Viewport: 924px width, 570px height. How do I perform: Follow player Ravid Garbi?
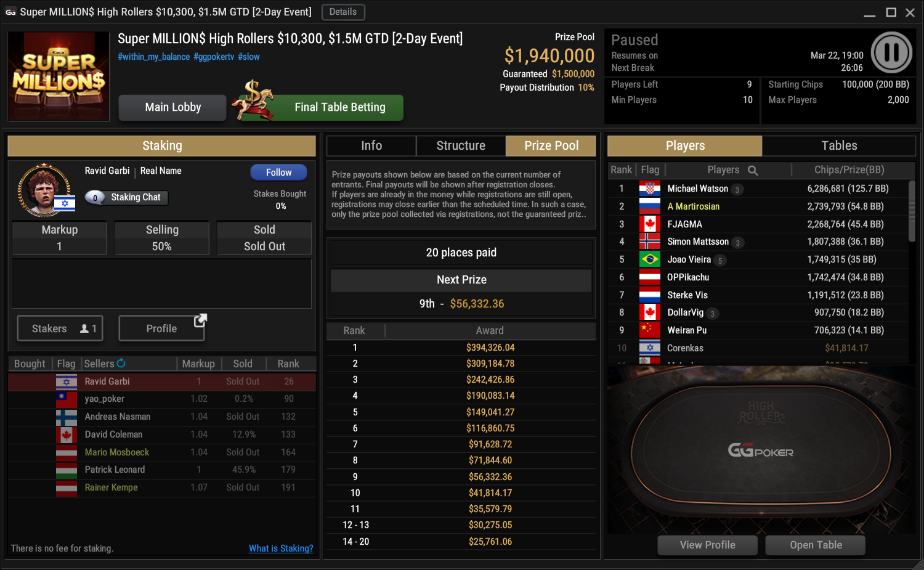(278, 173)
